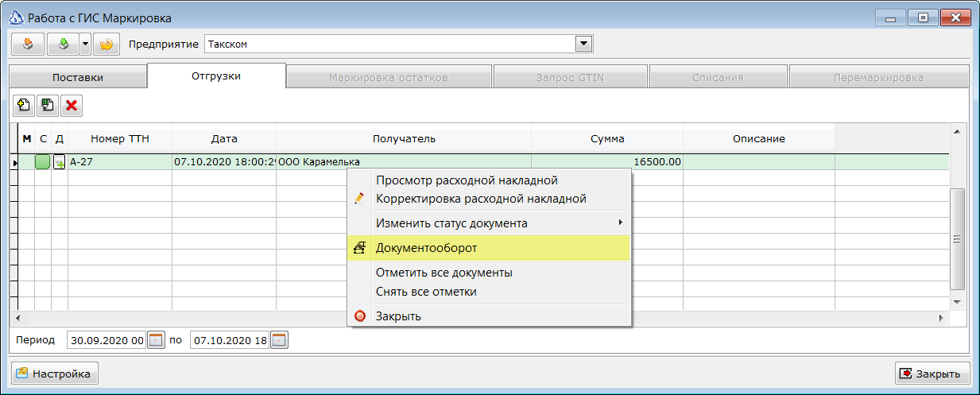The height and width of the screenshot is (395, 980).
Task: Click the orange refresh arrow toolbar button
Action: click(106, 44)
